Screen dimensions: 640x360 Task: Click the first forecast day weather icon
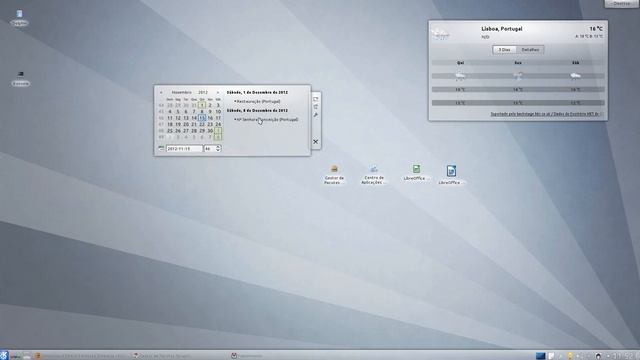coord(460,76)
